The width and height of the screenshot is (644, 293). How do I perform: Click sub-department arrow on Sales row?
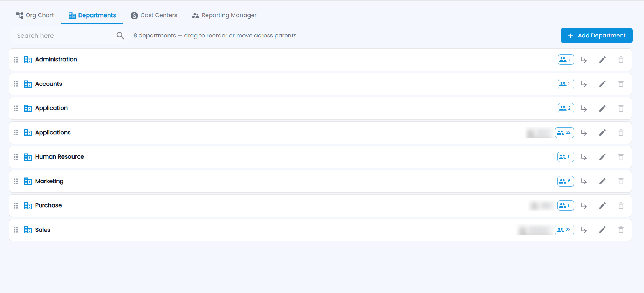pos(584,230)
